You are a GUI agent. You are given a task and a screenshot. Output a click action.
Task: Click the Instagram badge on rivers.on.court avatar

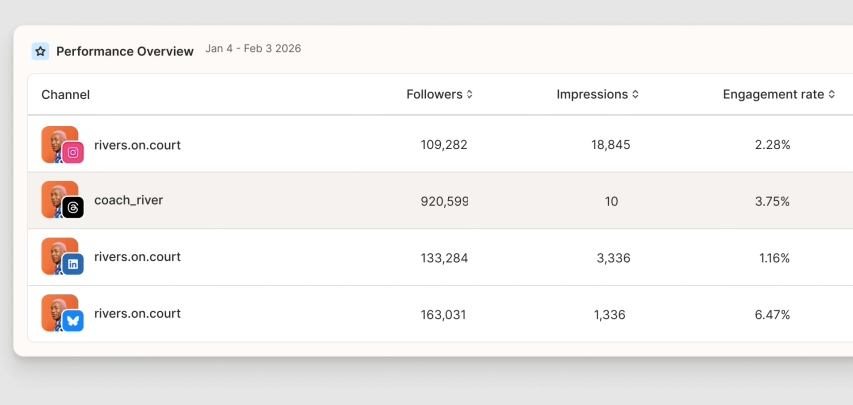click(73, 152)
